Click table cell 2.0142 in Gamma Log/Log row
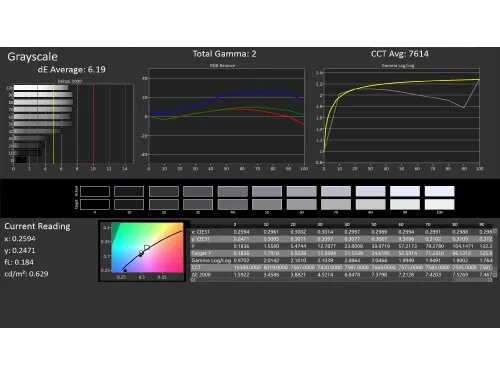 tap(271, 260)
